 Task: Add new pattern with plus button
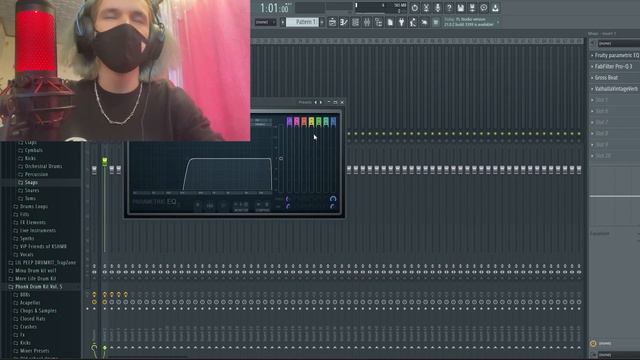[x=322, y=22]
